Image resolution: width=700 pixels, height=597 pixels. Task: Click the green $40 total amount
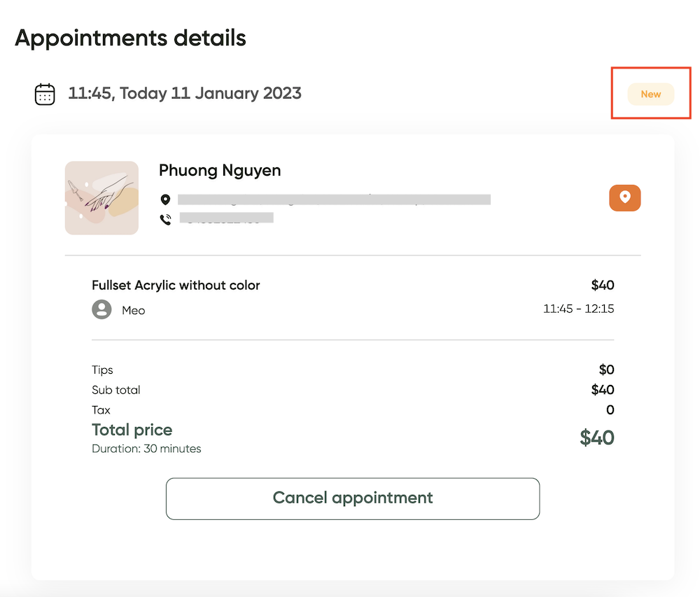coord(597,437)
